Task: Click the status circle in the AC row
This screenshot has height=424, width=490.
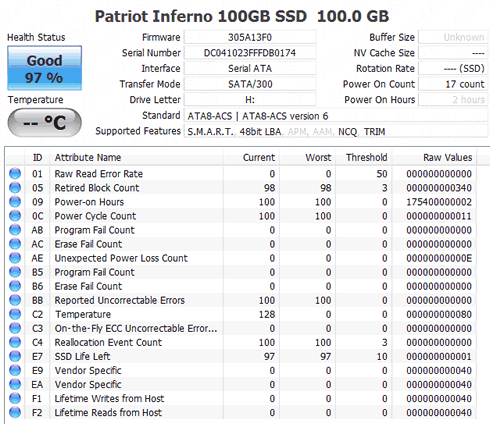Action: 15,244
